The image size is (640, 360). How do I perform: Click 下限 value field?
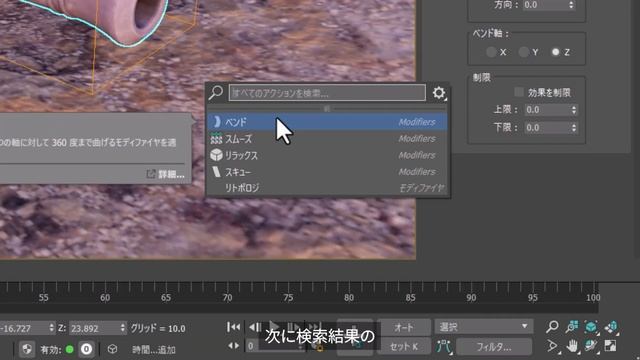click(x=546, y=128)
